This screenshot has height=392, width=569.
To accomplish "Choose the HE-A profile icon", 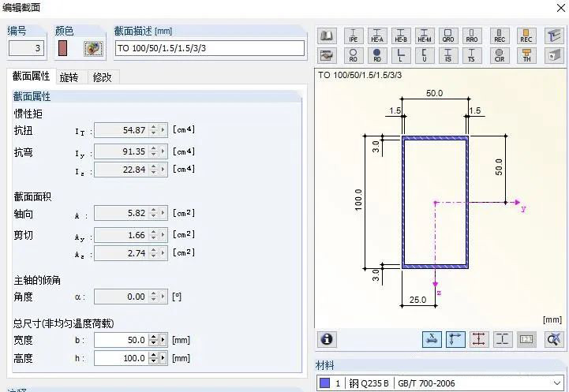I will tap(377, 36).
